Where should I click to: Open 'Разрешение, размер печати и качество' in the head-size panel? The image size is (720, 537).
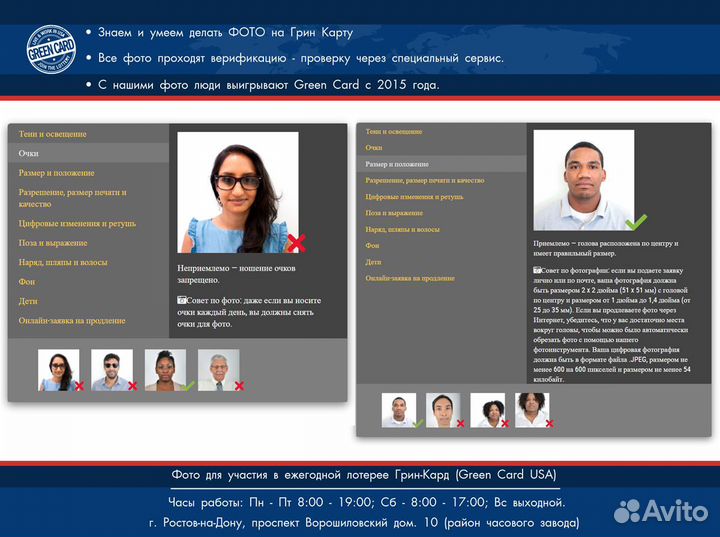click(425, 180)
